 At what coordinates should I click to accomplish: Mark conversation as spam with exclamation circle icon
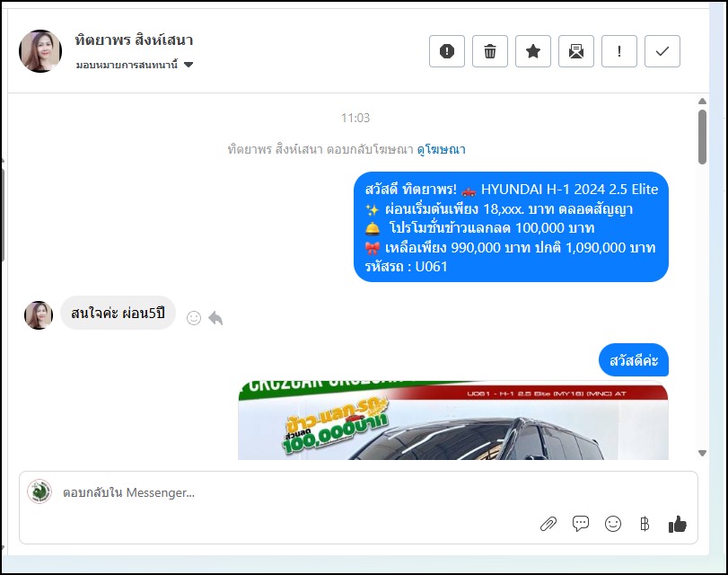tap(447, 51)
